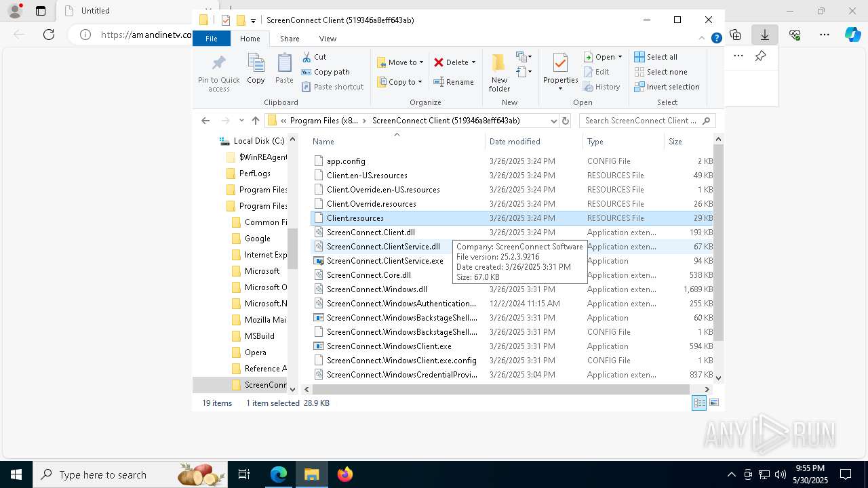Collapse the ribbon with chevron

pyautogui.click(x=702, y=39)
